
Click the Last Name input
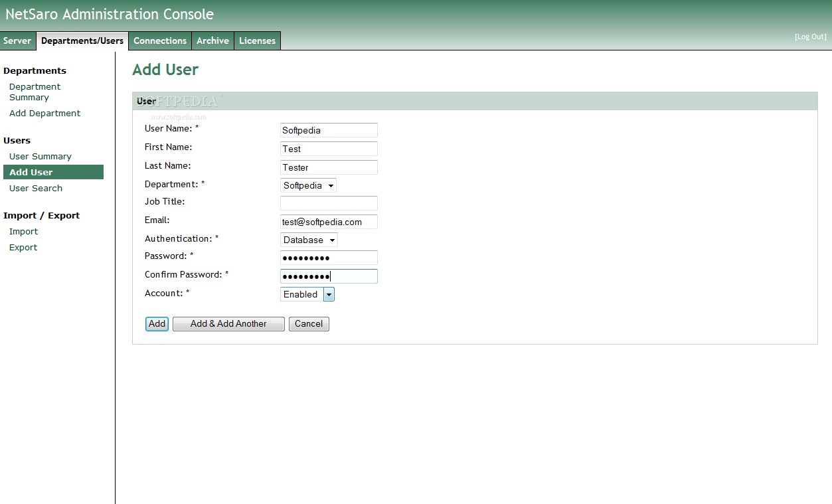pyautogui.click(x=329, y=167)
